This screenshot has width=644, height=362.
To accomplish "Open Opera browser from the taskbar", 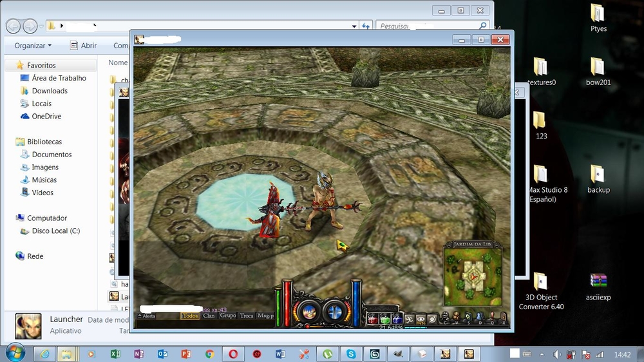I will [233, 354].
